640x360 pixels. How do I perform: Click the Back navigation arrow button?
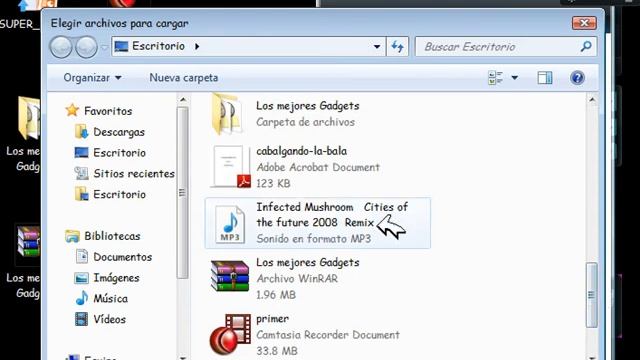(x=61, y=47)
